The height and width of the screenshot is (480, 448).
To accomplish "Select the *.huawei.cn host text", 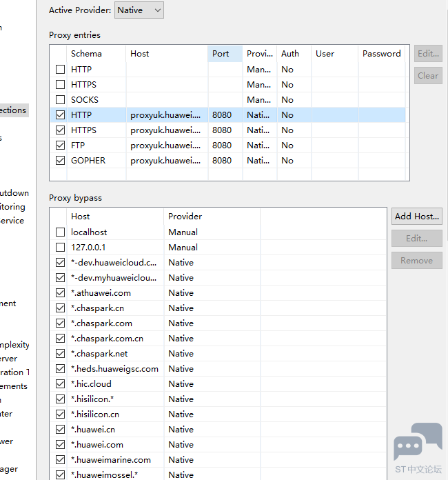I will click(93, 430).
